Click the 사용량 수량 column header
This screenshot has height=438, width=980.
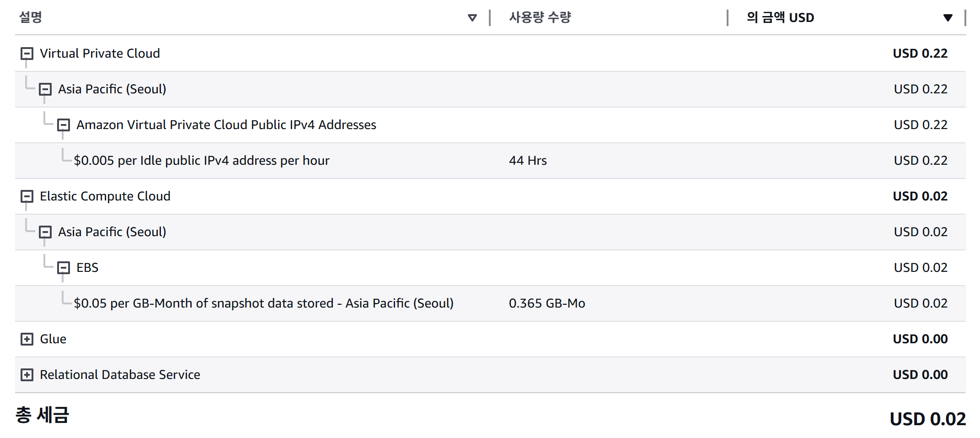pos(540,17)
